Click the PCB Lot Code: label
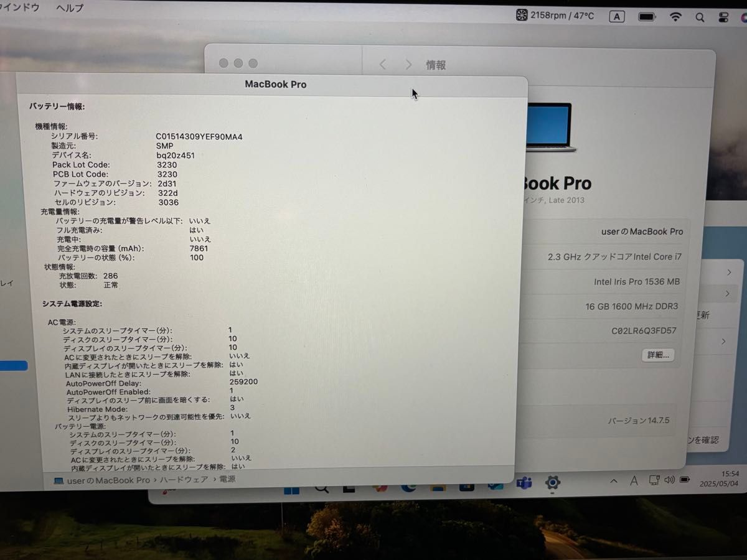Viewport: 747px width, 560px height. click(x=80, y=174)
